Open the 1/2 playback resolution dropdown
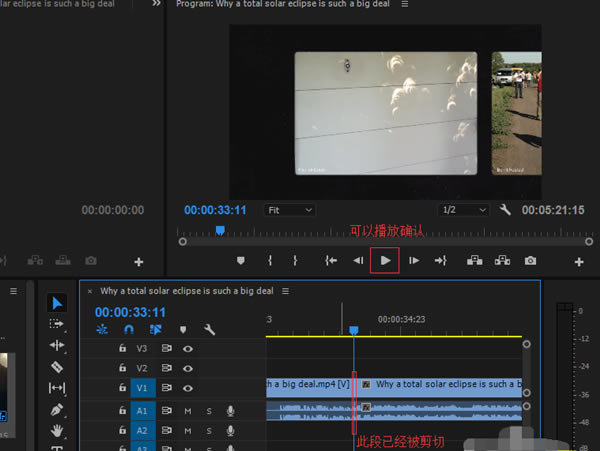Screen dimensions: 600x451 [x=465, y=210]
